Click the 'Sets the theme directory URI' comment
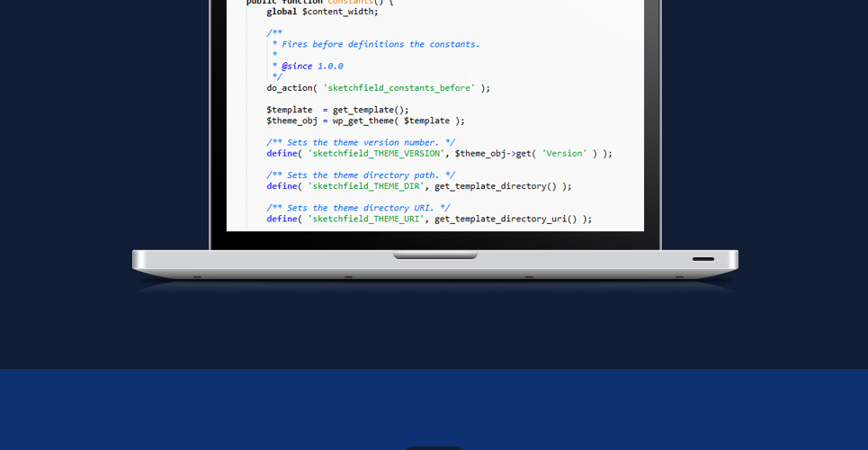This screenshot has width=868, height=450. tap(358, 208)
